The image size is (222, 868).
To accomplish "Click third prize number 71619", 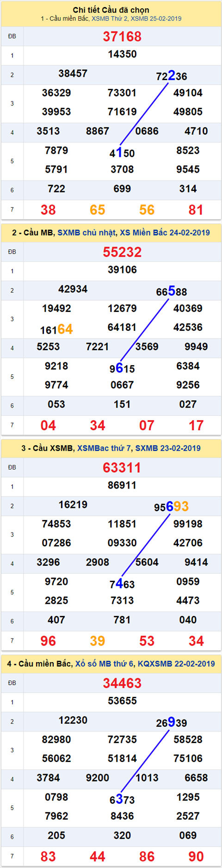I will coord(122,112).
